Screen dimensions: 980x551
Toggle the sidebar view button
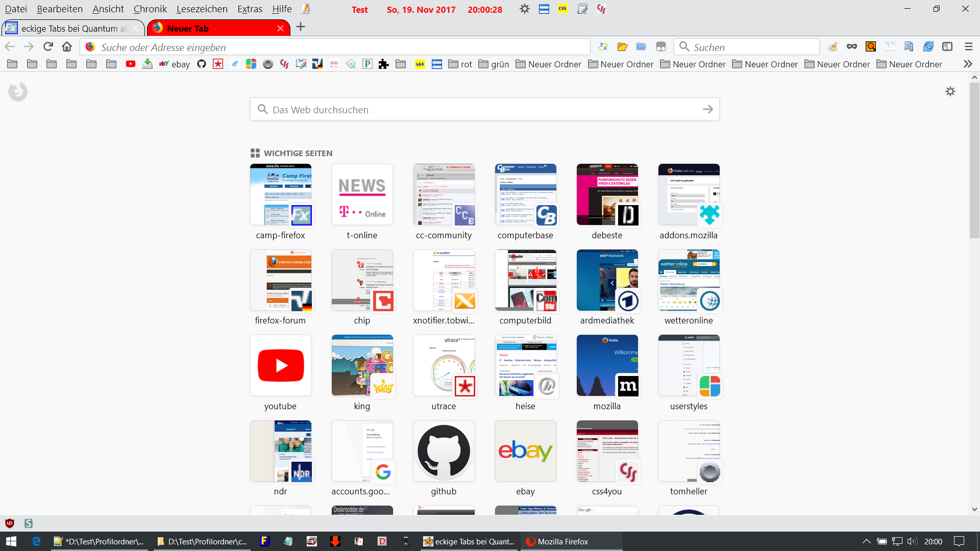pos(947,47)
